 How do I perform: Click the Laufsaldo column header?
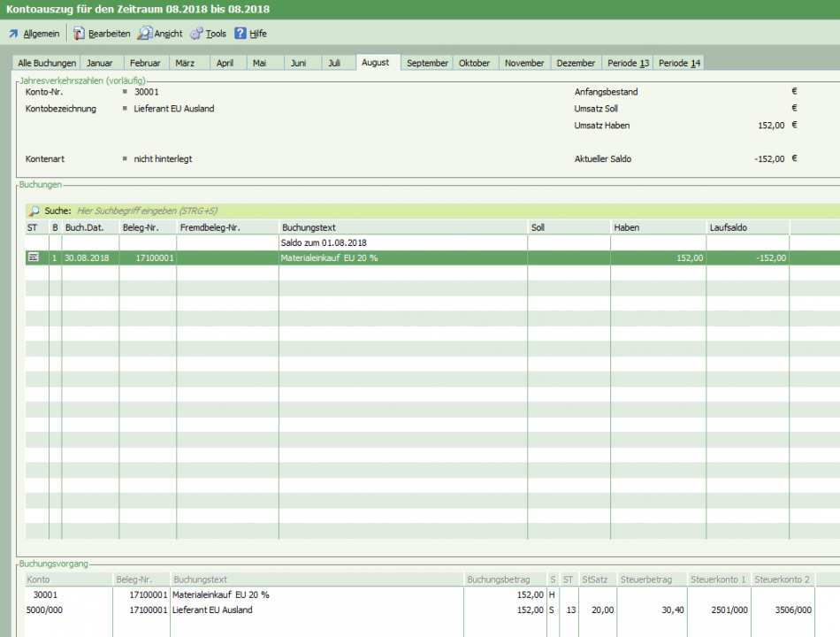pos(748,227)
